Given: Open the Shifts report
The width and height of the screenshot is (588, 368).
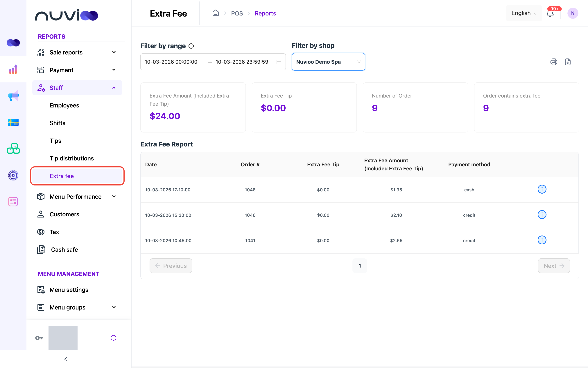Looking at the screenshot, I should tap(57, 123).
